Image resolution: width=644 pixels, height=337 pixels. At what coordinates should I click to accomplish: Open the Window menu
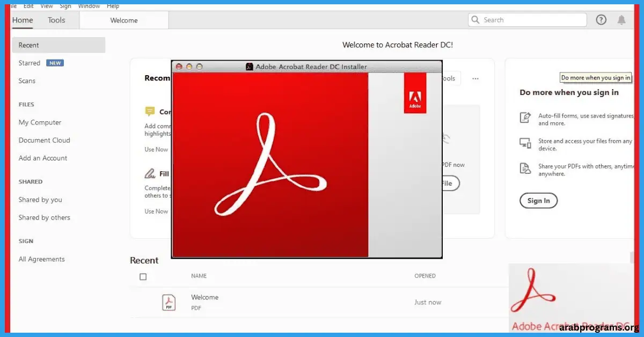89,6
